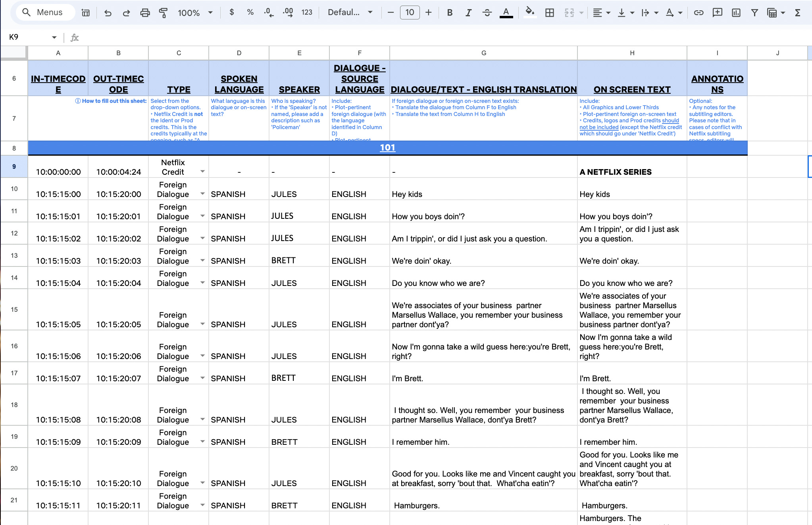
Task: Open horizontal align dropdown
Action: (x=601, y=13)
